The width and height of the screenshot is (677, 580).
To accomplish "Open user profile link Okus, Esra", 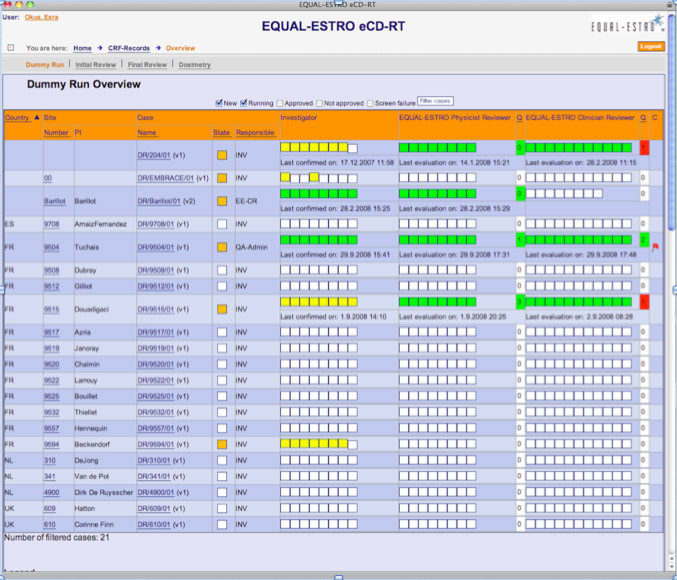I will pos(41,17).
